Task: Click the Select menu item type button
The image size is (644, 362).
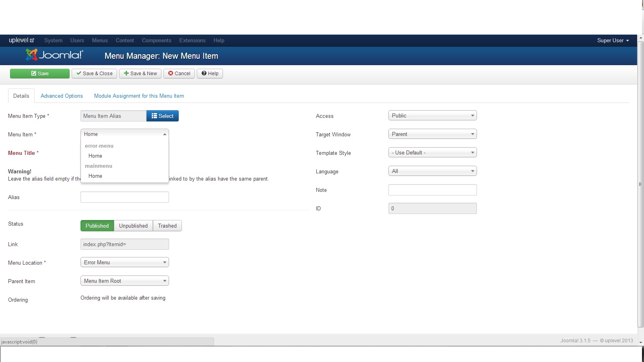Action: (x=162, y=116)
